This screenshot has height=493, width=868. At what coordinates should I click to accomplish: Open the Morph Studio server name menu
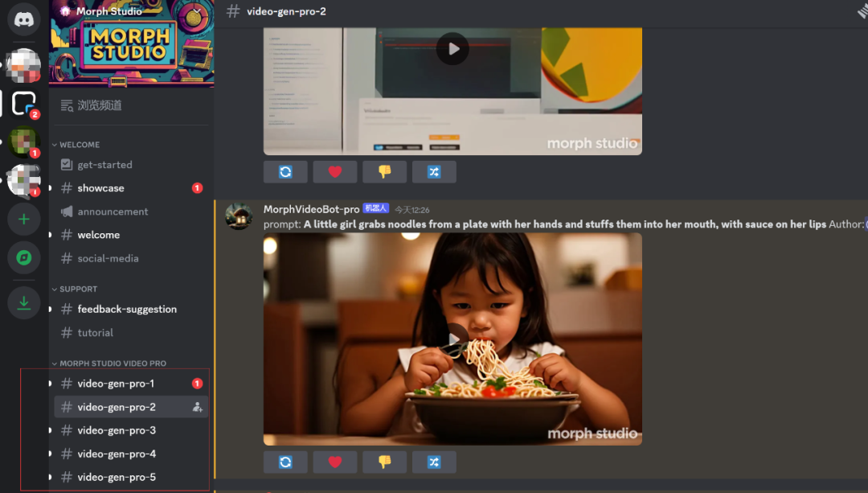coord(108,11)
